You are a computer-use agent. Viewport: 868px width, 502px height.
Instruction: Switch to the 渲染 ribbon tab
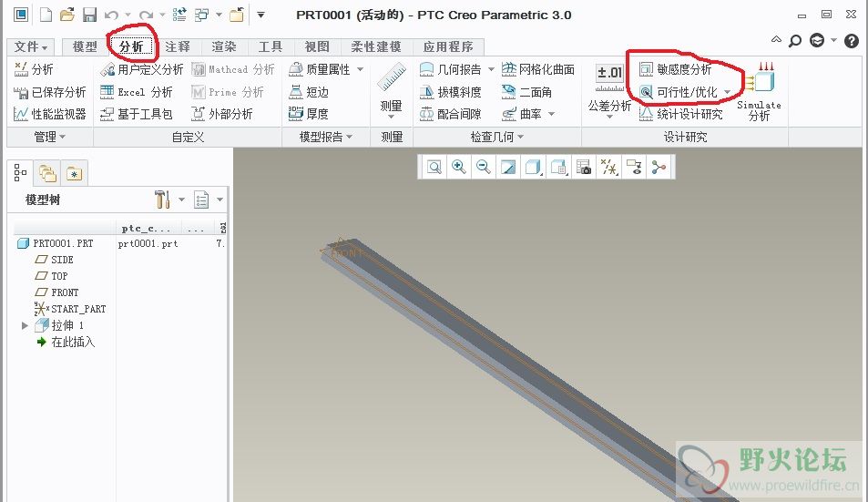pos(224,46)
